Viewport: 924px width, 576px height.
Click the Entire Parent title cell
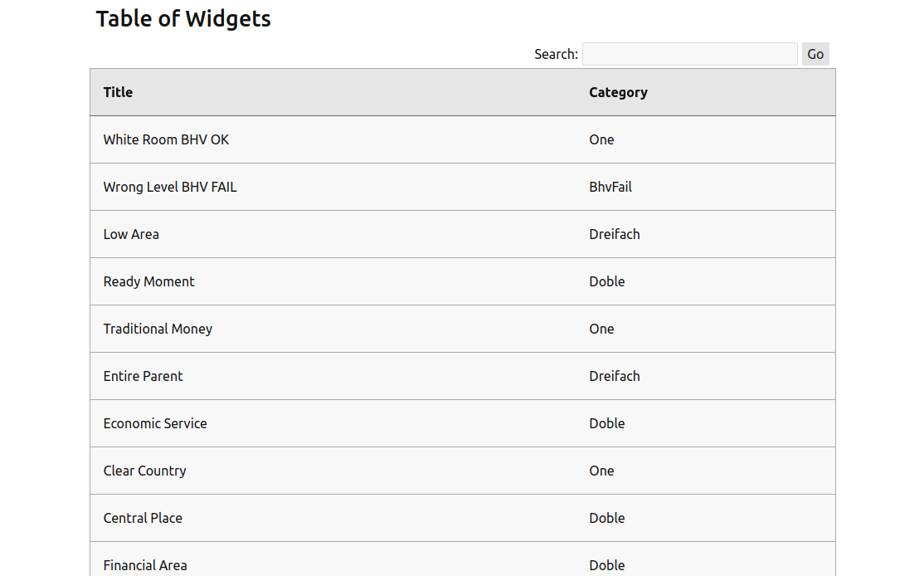coord(143,376)
